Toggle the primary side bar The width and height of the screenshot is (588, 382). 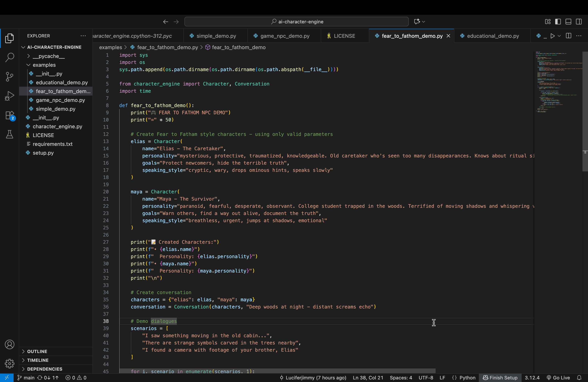point(558,22)
